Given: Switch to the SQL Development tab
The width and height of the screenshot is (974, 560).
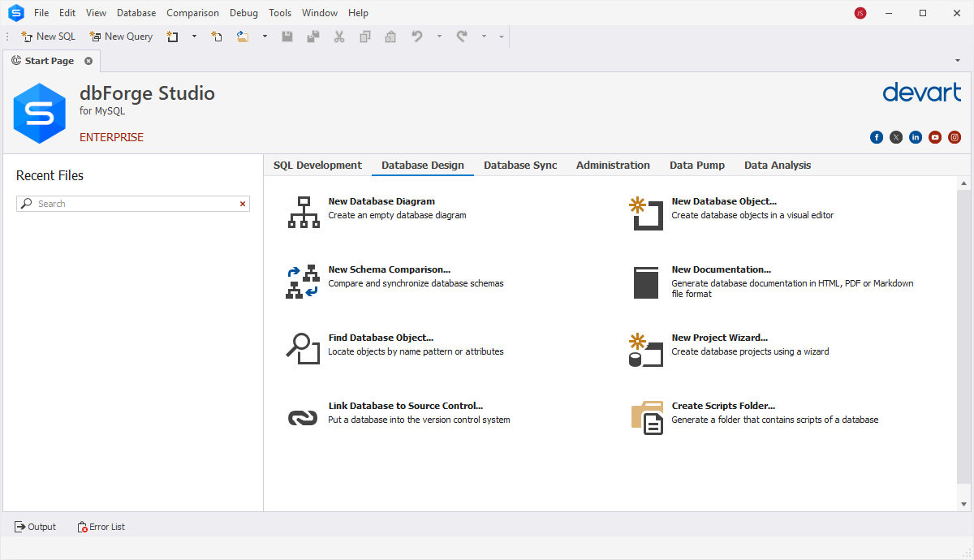Looking at the screenshot, I should (x=317, y=166).
